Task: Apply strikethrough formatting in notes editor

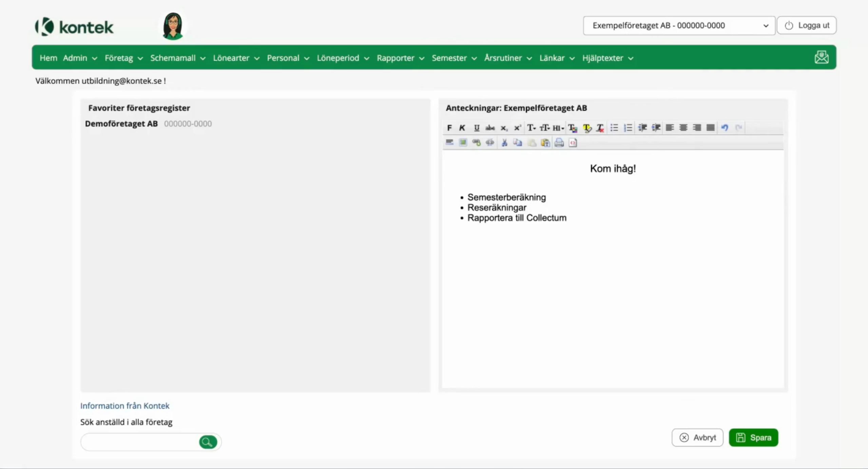Action: click(x=490, y=128)
